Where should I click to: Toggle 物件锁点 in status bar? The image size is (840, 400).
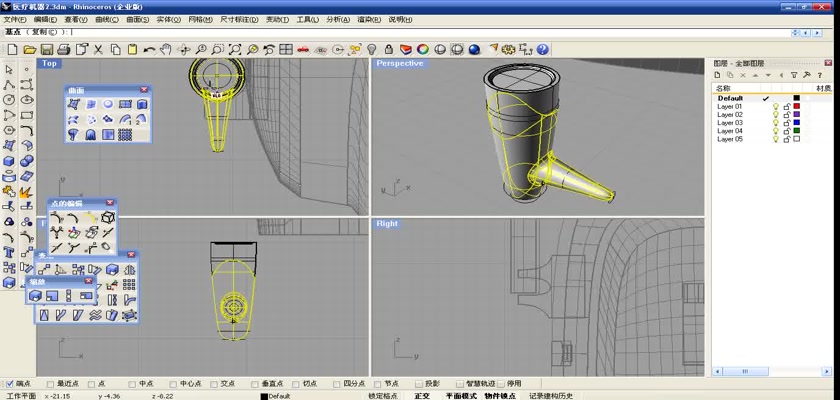[x=500, y=396]
